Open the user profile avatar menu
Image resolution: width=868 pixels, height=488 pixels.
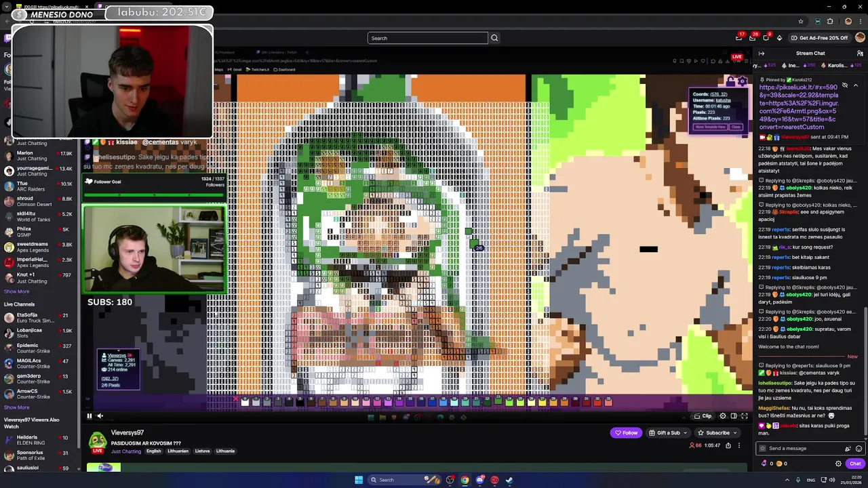[x=860, y=38]
